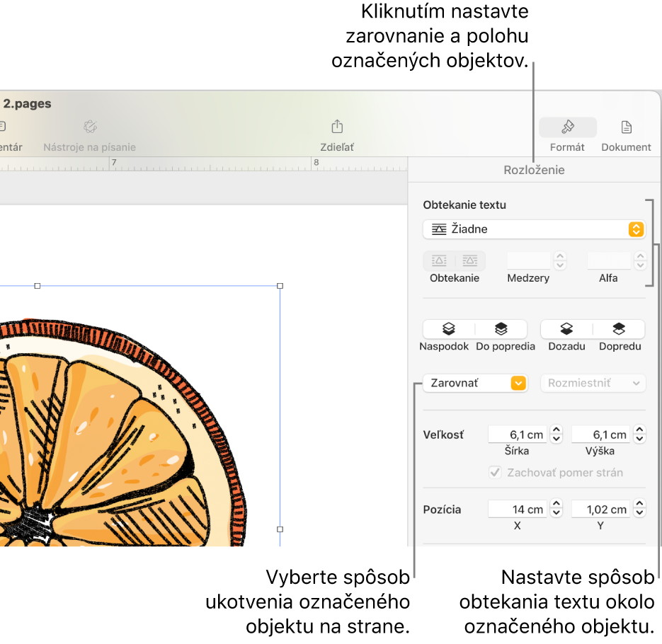Decrease Šírka with the down stepper

click(557, 439)
